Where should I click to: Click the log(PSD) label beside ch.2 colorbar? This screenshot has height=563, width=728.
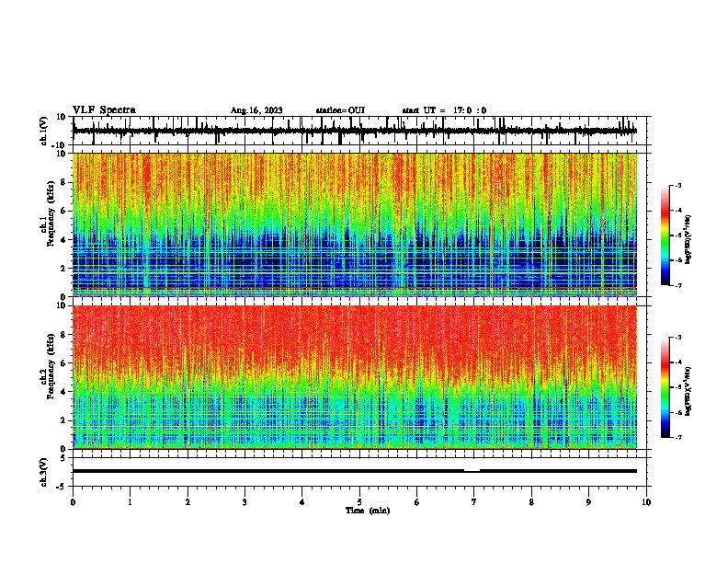coord(688,392)
